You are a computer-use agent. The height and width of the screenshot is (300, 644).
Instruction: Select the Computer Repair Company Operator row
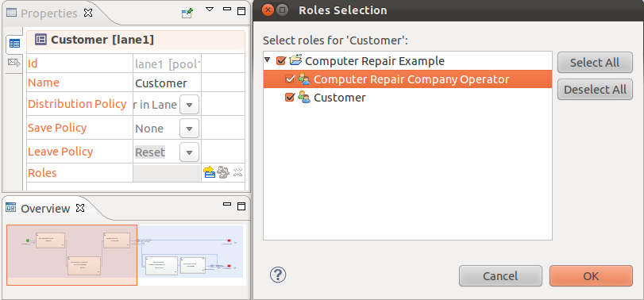tap(407, 79)
